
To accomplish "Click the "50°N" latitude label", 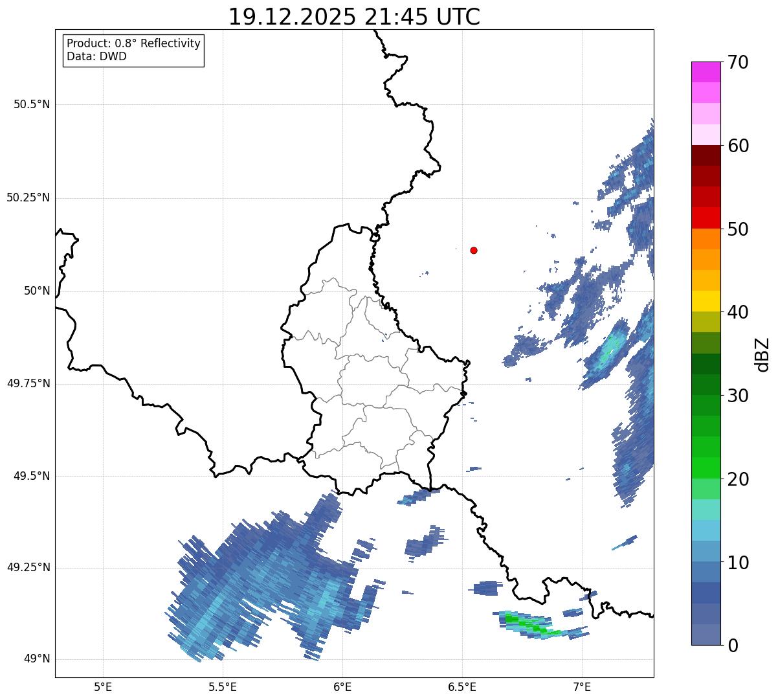I will 37,291.
